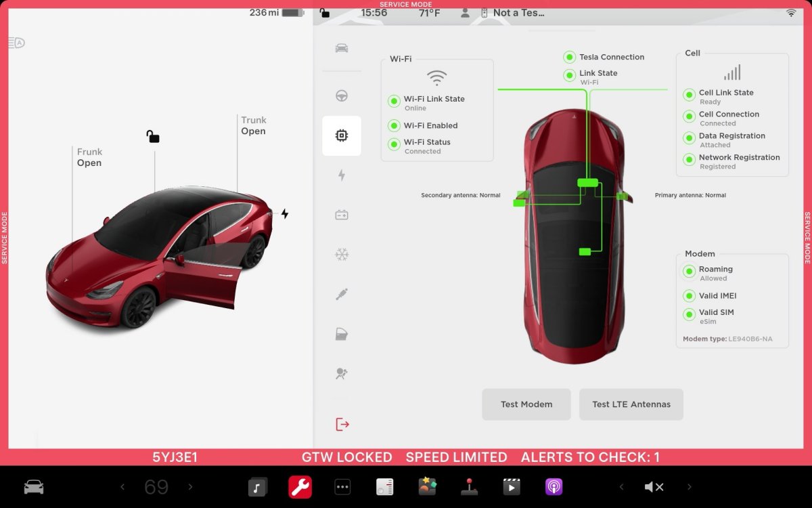Expand the left chevron beside the volume controls
Image resolution: width=812 pixels, height=508 pixels.
[x=622, y=486]
